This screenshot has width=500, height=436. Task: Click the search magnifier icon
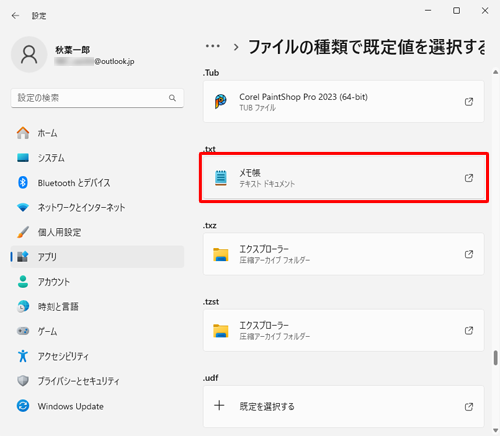tap(172, 98)
